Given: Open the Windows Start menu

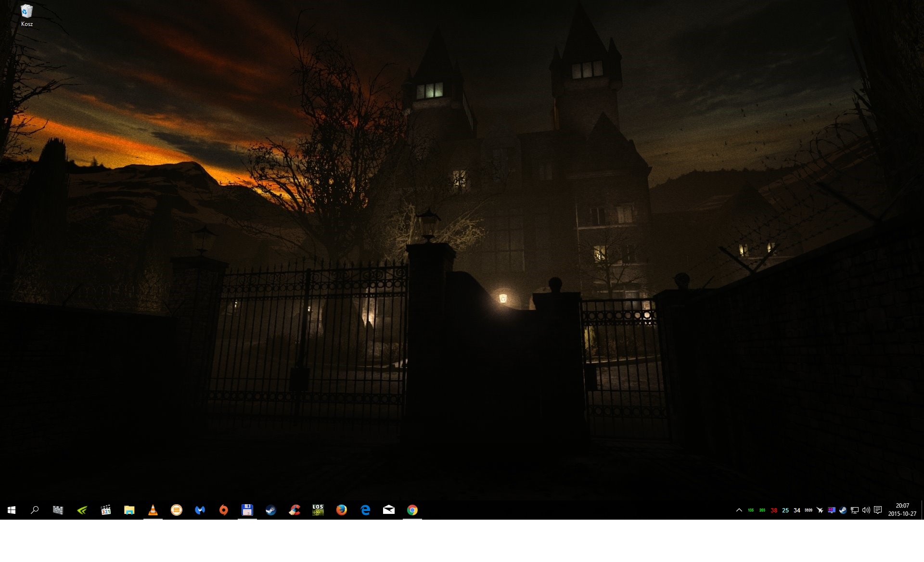Looking at the screenshot, I should click(x=12, y=510).
